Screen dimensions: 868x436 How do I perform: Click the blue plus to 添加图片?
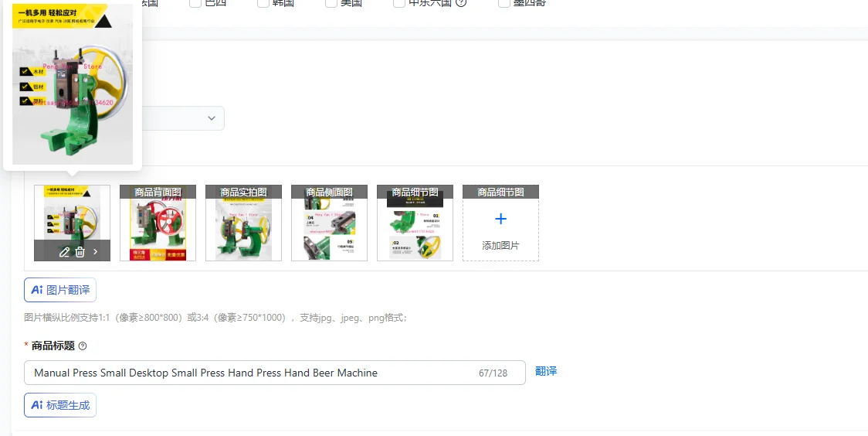[500, 219]
